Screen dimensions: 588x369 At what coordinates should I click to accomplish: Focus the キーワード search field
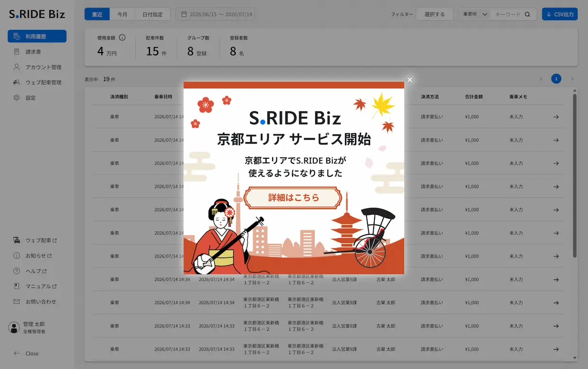tap(507, 14)
